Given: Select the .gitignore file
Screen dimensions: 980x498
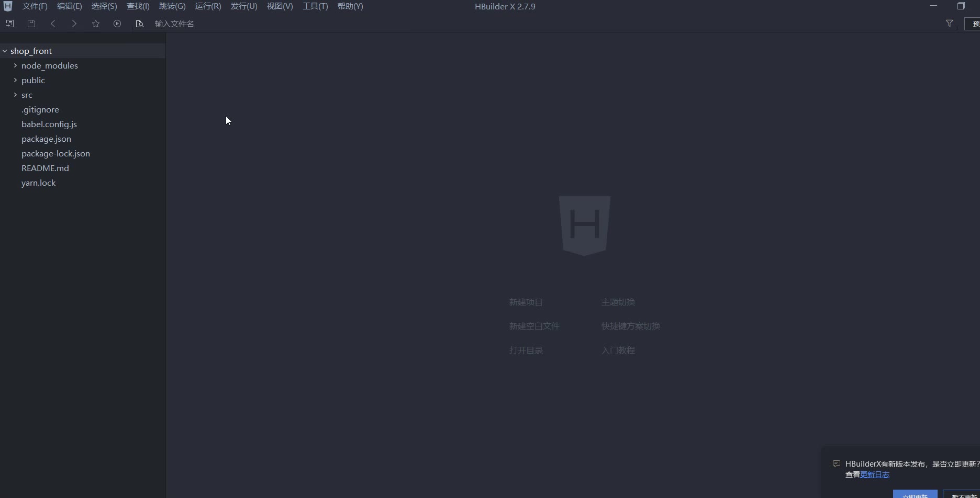Looking at the screenshot, I should 40,109.
